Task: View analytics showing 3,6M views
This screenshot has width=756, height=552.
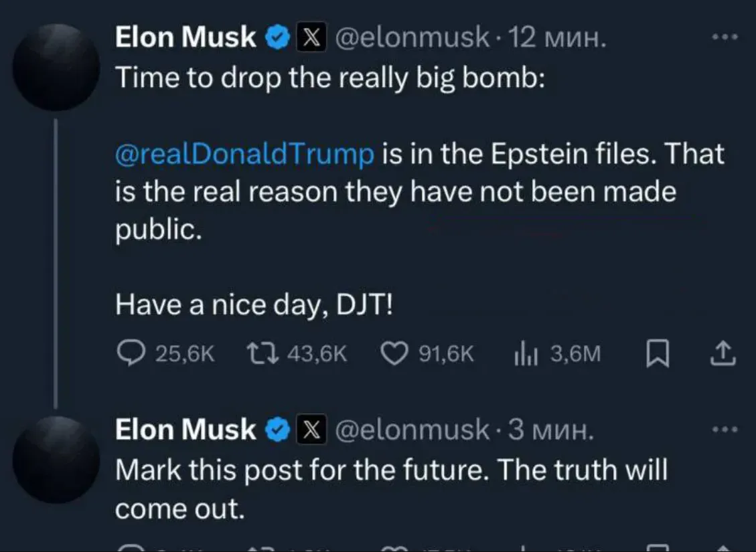Action: (x=557, y=353)
